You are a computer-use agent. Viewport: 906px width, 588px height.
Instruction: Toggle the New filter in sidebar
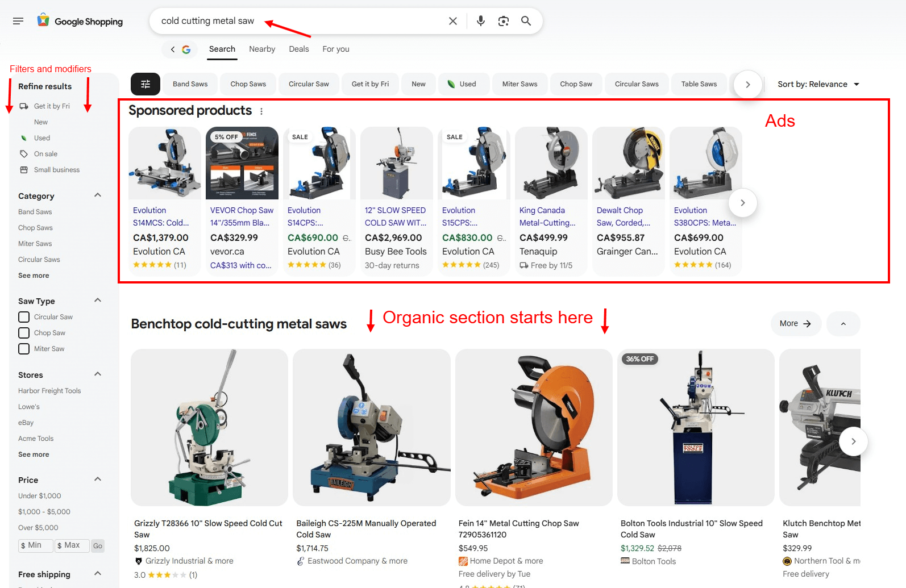coord(41,122)
